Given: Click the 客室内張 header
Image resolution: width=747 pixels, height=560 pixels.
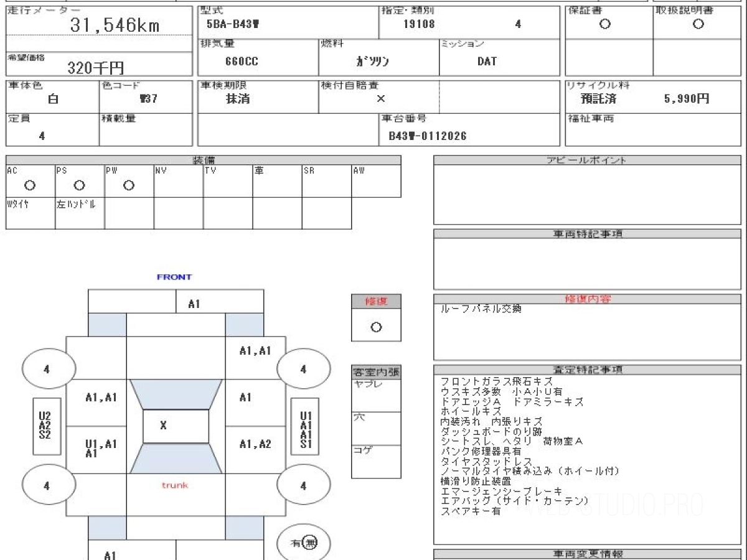Looking at the screenshot, I should coord(376,373).
